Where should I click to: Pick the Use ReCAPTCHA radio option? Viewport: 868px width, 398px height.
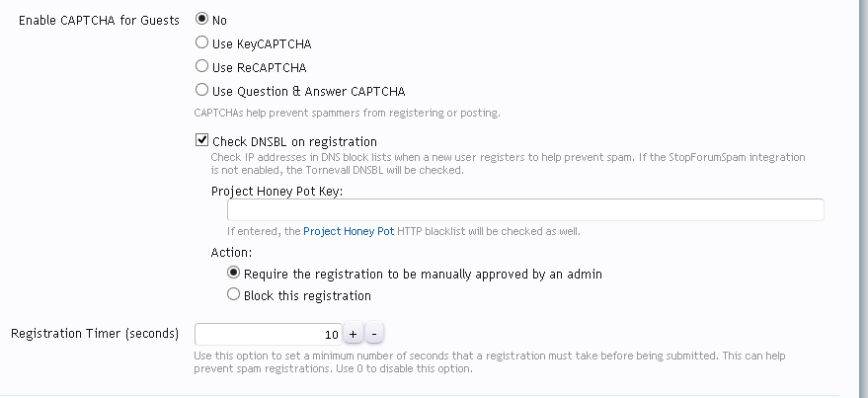(x=202, y=67)
